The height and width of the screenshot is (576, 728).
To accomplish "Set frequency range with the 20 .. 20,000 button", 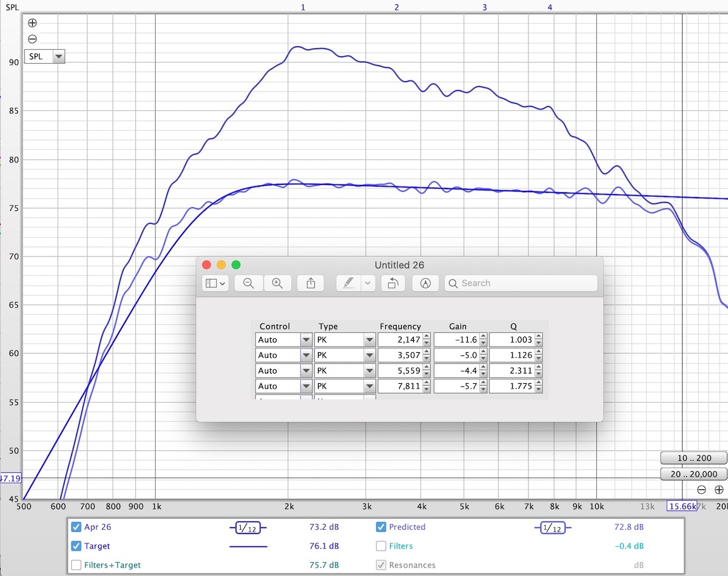I will pos(694,474).
